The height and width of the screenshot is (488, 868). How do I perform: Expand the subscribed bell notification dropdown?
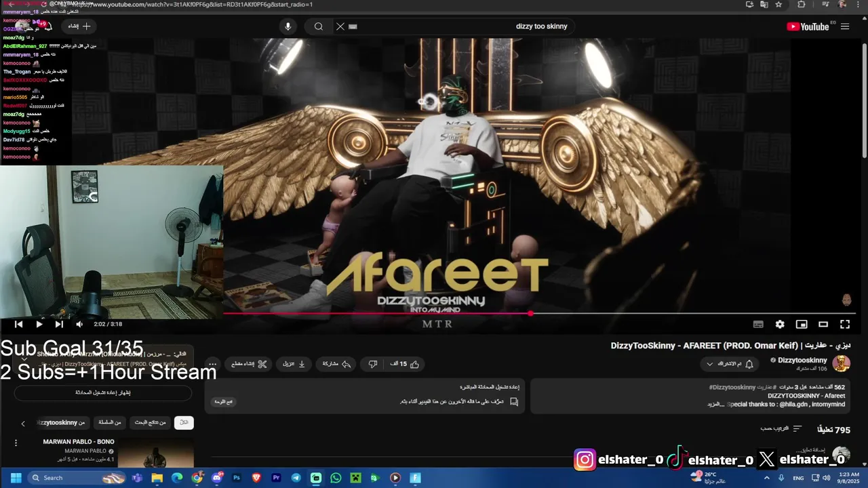[729, 364]
